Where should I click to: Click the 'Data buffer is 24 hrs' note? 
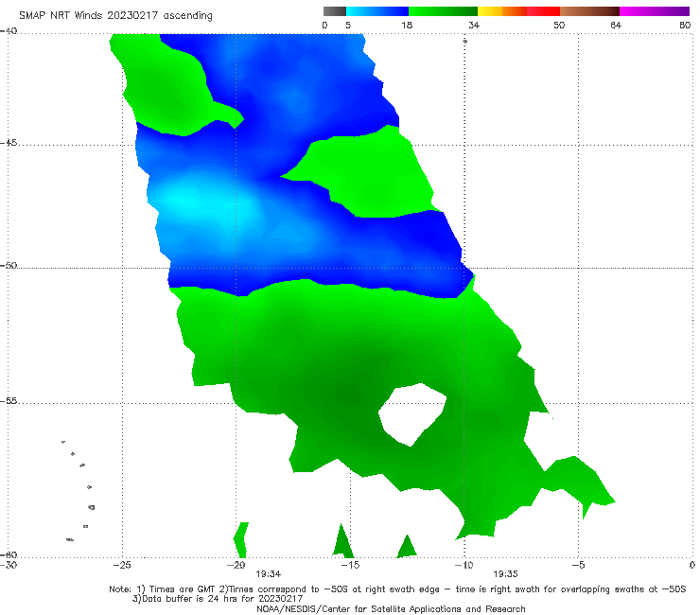tap(218, 599)
